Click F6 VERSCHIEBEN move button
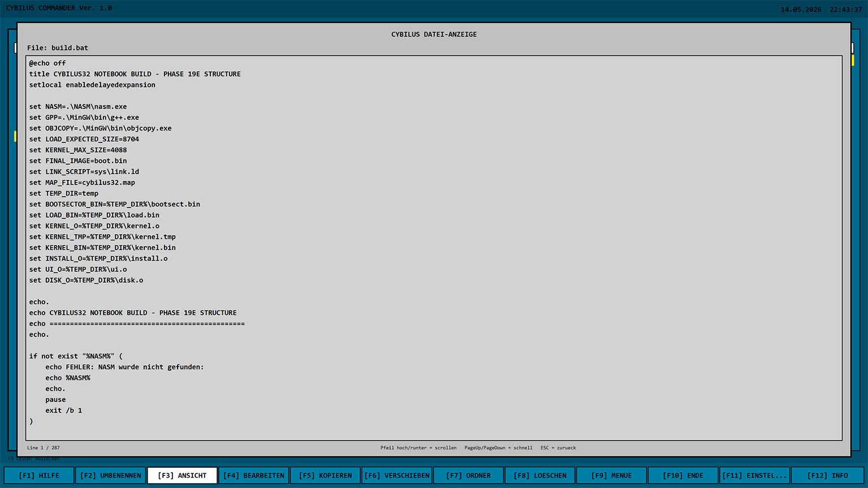The width and height of the screenshot is (868, 488). tap(397, 476)
